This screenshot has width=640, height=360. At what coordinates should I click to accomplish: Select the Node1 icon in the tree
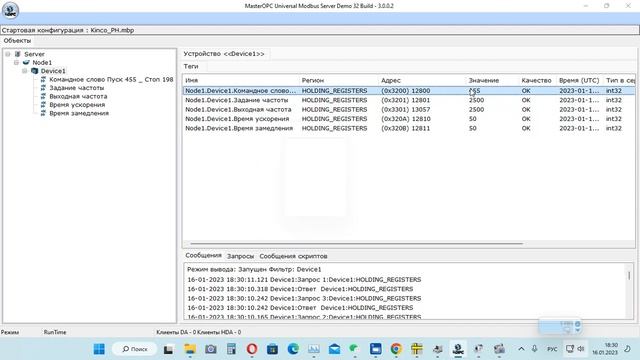[26, 62]
